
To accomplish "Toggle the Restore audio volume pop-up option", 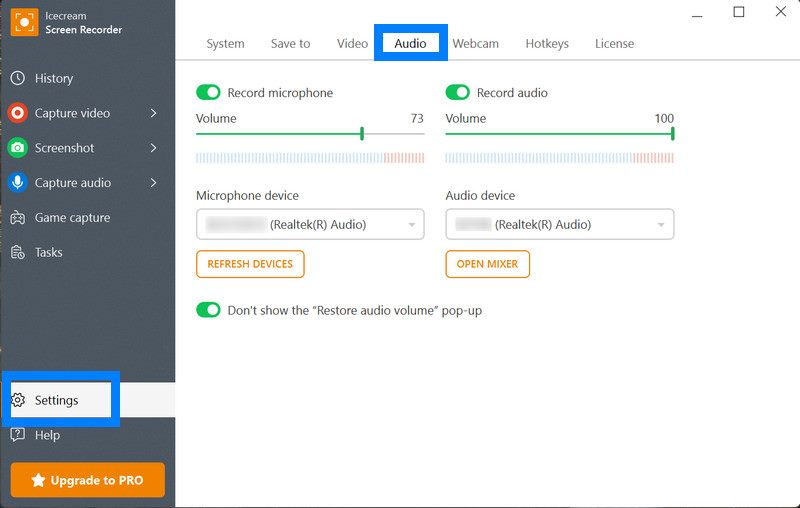I will (x=208, y=310).
